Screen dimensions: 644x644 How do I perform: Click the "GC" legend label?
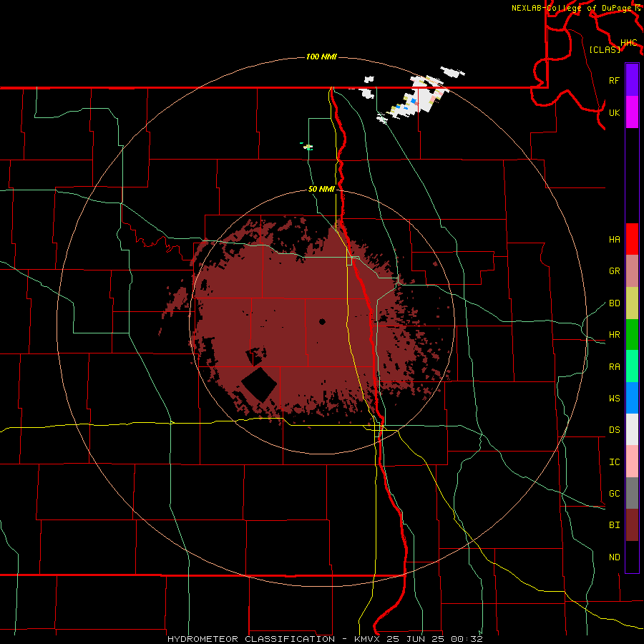tap(614, 493)
